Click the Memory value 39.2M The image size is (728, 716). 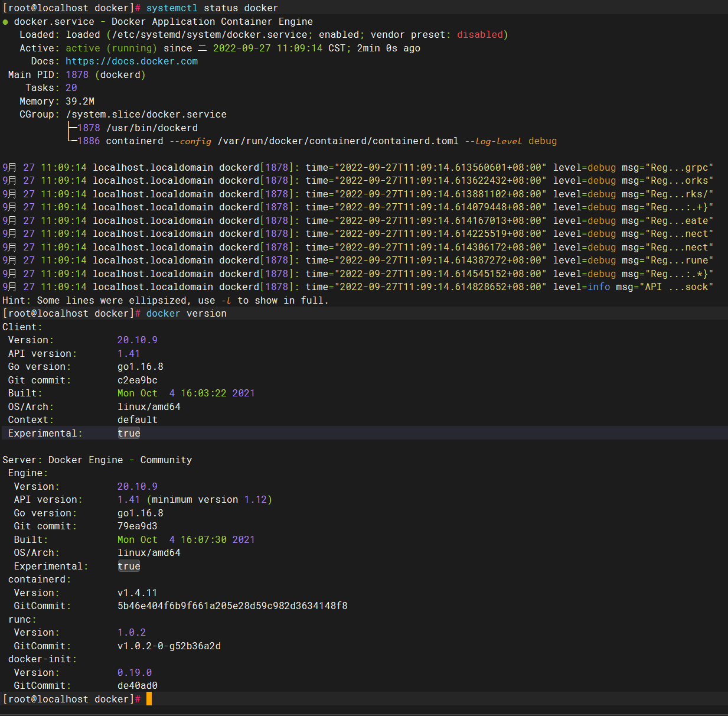[x=80, y=102]
